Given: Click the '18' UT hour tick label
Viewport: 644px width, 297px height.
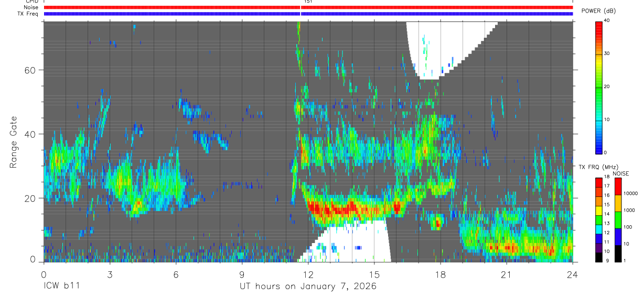Looking at the screenshot, I should point(441,274).
